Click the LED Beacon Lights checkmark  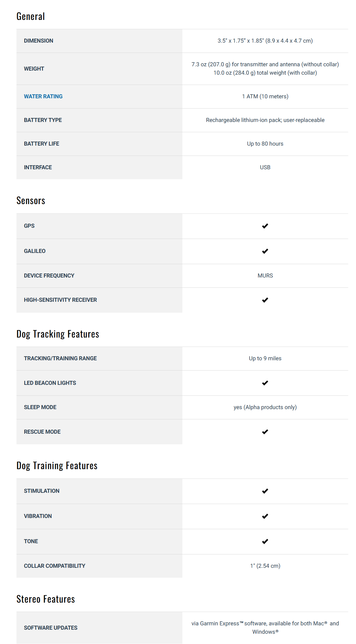click(x=265, y=383)
